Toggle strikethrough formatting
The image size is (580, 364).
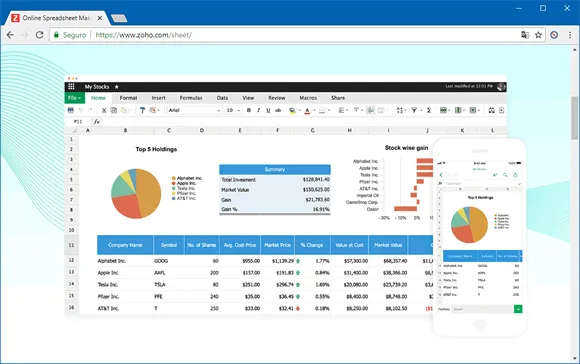point(278,110)
